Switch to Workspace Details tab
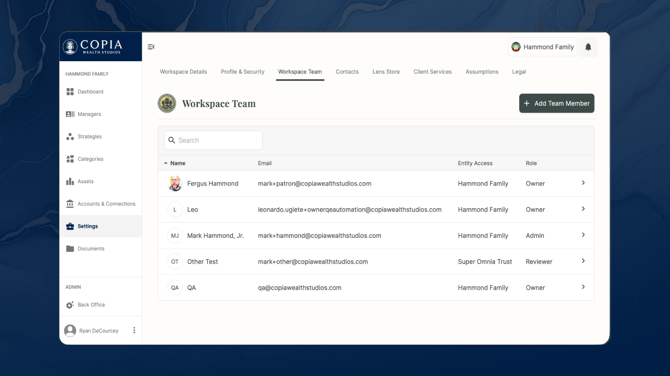Image resolution: width=670 pixels, height=376 pixels. pos(183,72)
